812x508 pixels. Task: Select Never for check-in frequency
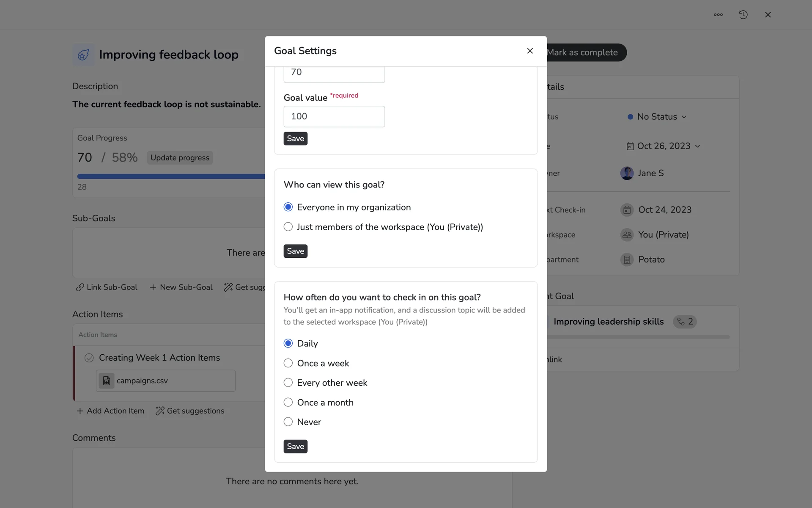288,422
